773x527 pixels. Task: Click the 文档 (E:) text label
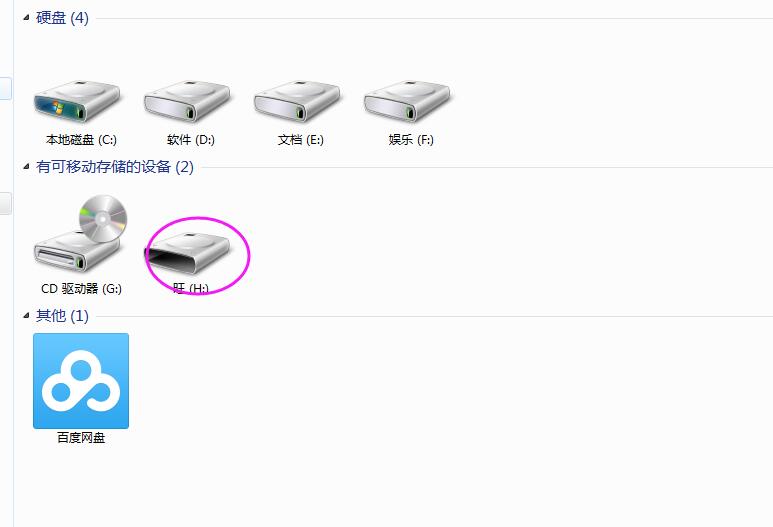click(300, 140)
